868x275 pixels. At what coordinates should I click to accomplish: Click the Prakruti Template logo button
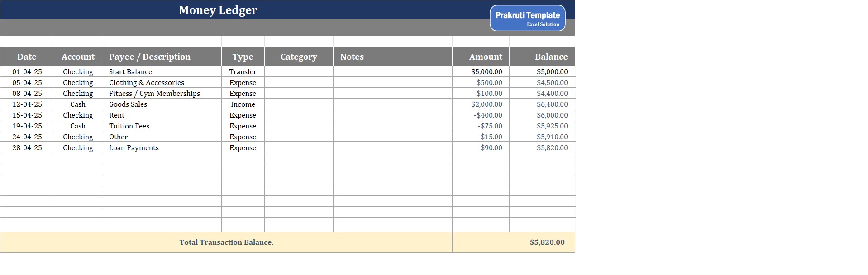pyautogui.click(x=527, y=18)
